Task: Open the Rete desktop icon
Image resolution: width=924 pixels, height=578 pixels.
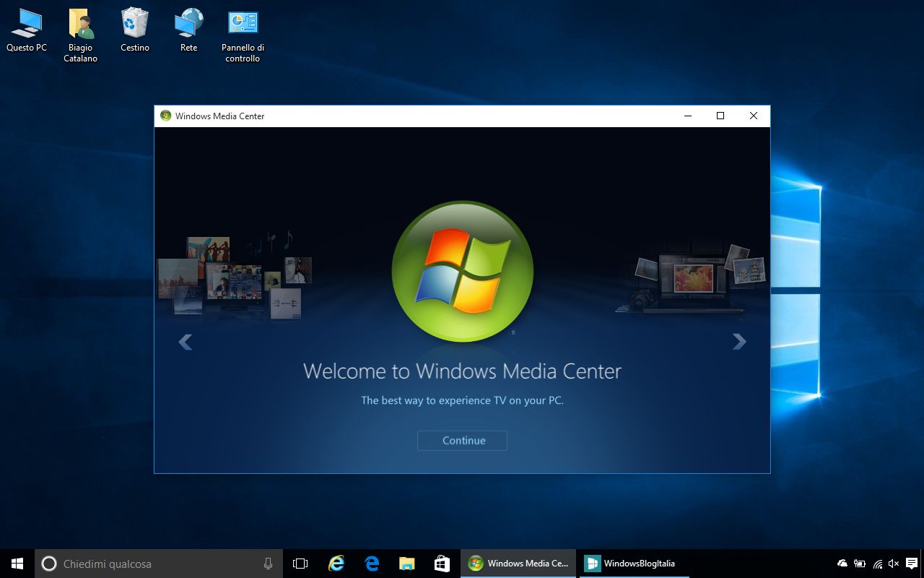Action: coord(188,25)
